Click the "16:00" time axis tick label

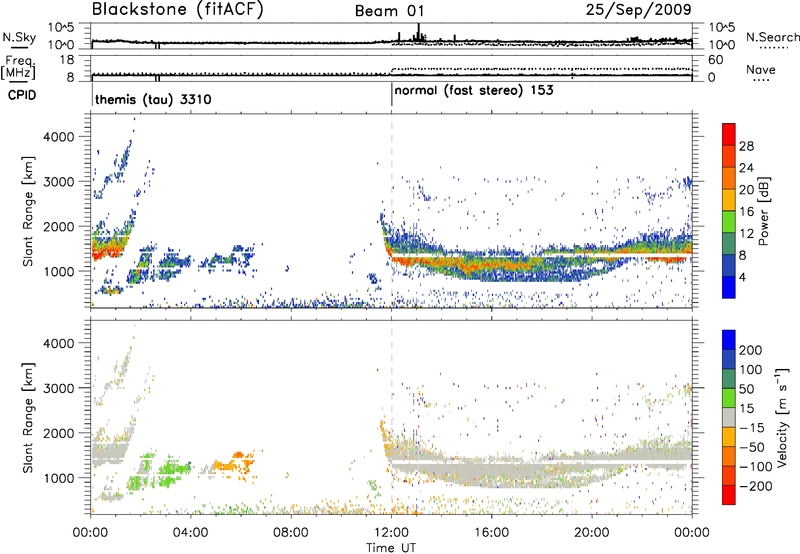491,533
